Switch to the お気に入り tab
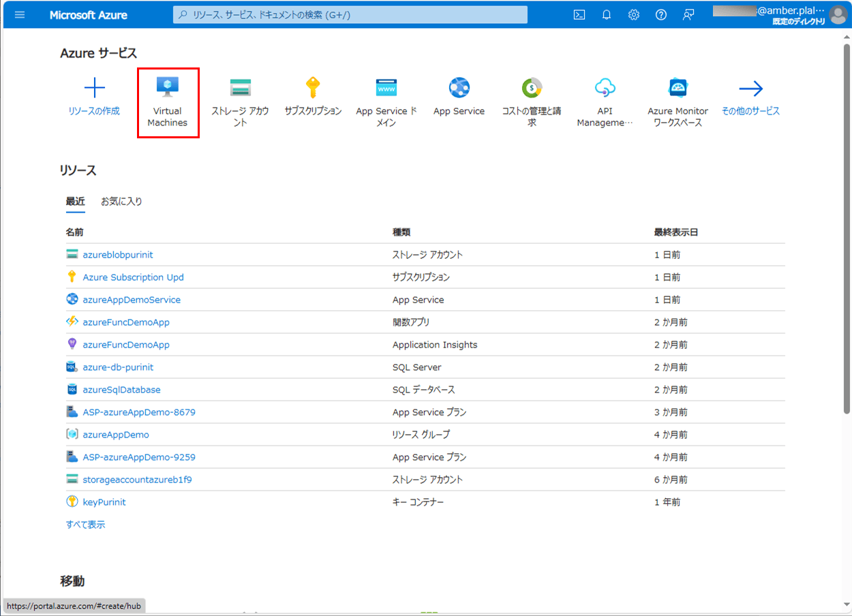This screenshot has height=616, width=852. (x=122, y=202)
